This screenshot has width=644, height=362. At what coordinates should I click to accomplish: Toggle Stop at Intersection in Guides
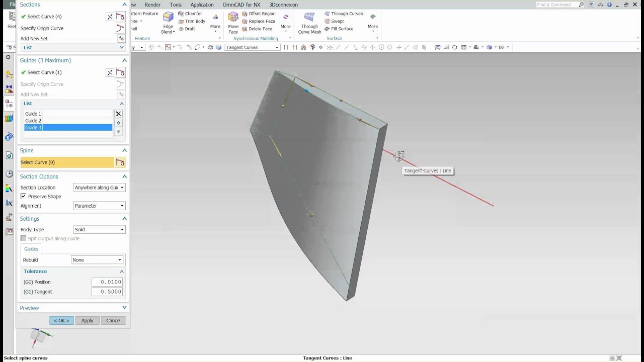click(110, 72)
